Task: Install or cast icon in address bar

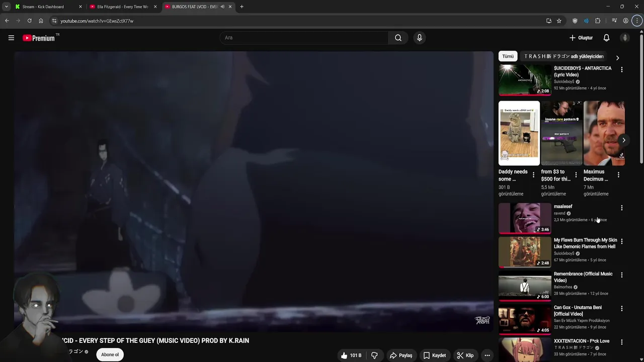Action: tap(548, 21)
